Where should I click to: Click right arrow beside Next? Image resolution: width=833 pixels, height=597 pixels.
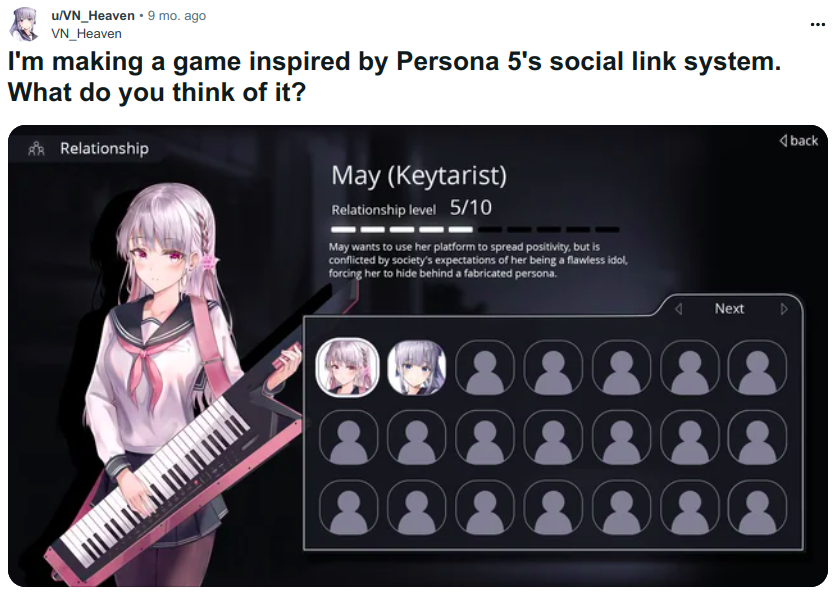pyautogui.click(x=784, y=309)
